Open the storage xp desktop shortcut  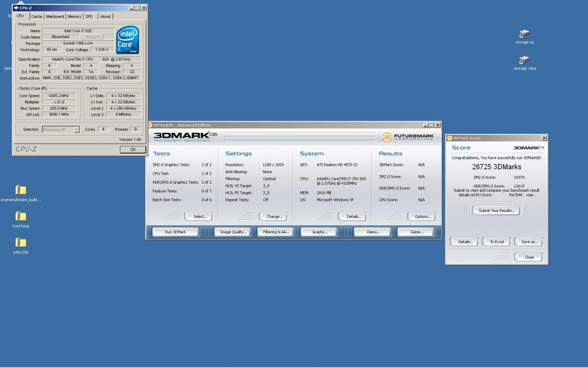[x=524, y=34]
